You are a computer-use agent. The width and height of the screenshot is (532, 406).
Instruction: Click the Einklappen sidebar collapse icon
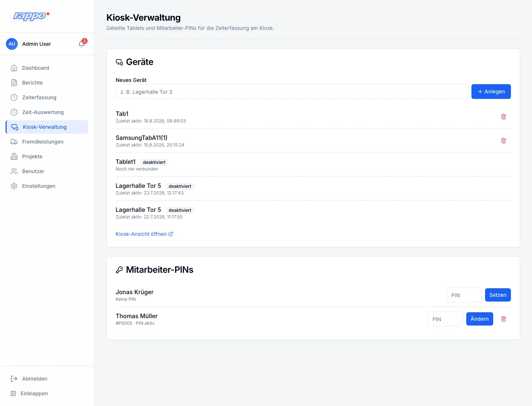point(13,393)
